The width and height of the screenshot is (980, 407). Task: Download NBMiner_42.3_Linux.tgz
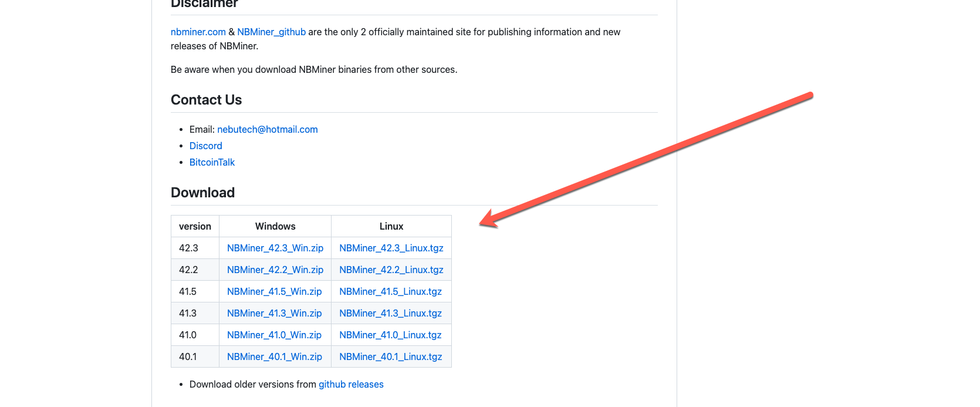391,248
